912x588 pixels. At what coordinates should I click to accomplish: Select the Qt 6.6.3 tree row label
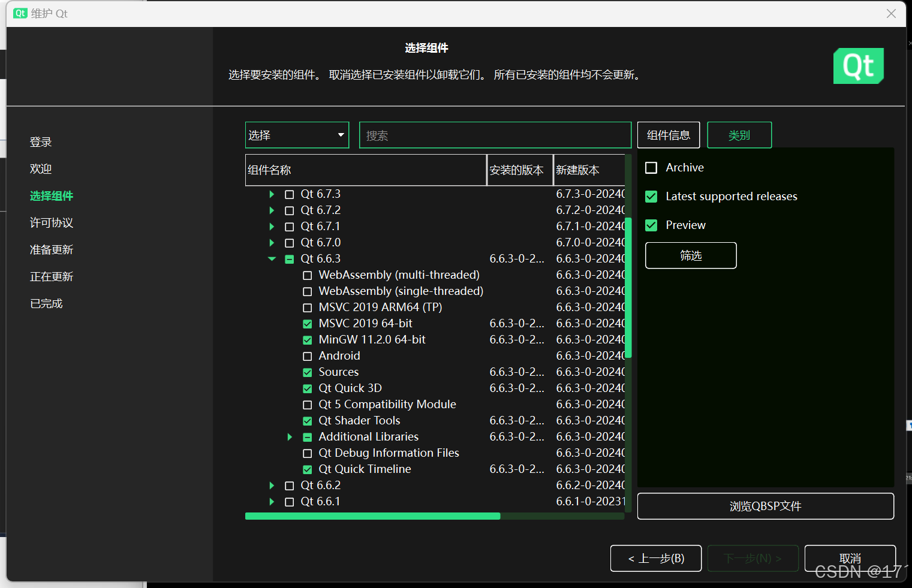click(320, 259)
